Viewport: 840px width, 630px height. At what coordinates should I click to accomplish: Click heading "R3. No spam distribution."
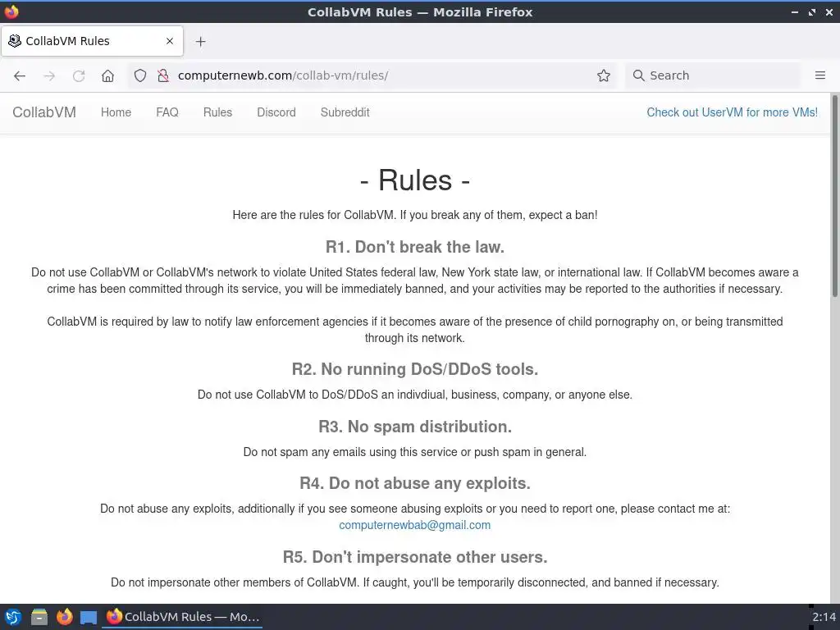[414, 427]
